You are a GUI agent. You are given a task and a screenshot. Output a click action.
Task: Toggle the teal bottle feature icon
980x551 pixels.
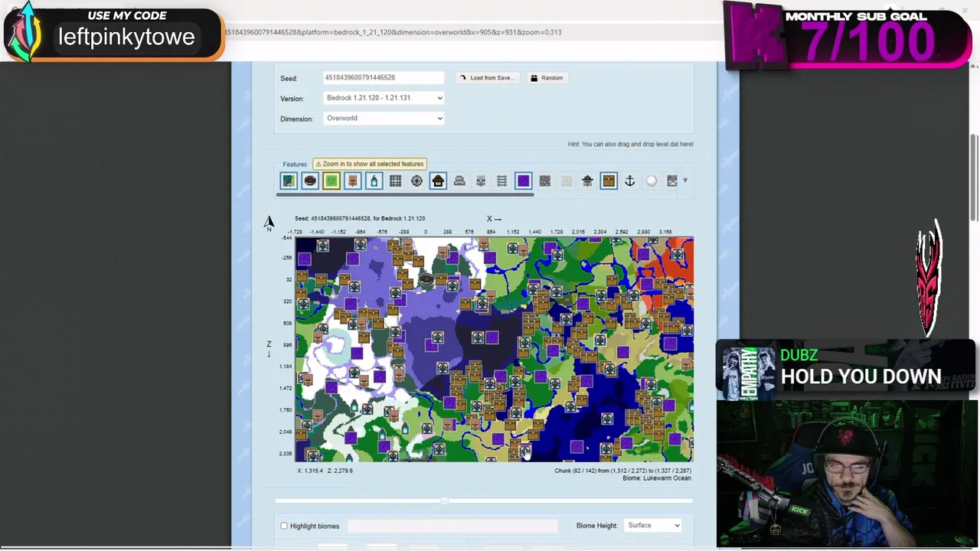374,181
